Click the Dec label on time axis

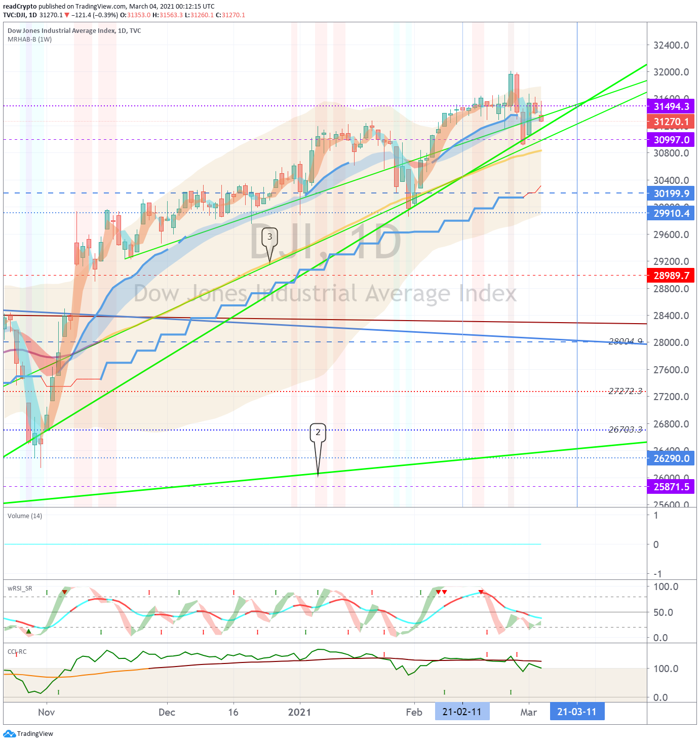167,712
